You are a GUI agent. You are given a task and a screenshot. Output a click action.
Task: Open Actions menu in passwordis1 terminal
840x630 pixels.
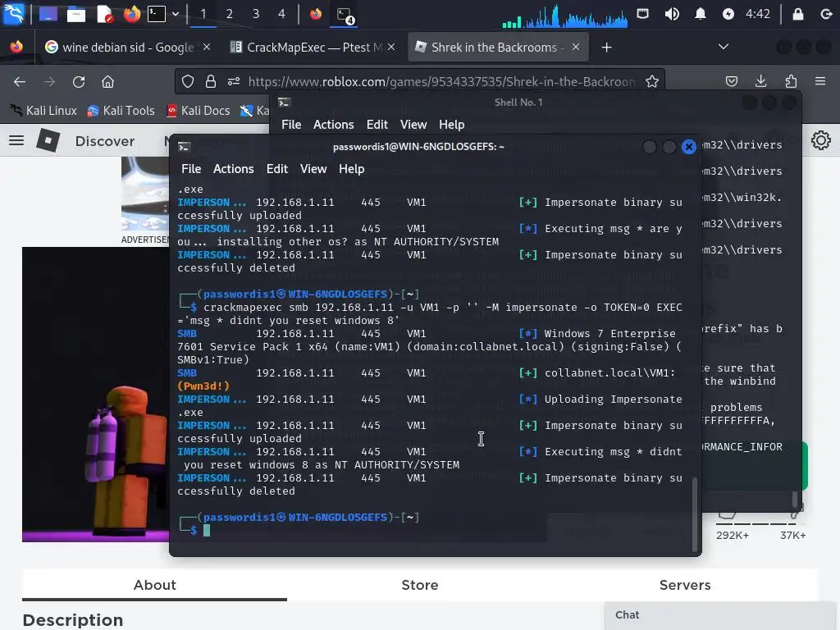coord(234,169)
